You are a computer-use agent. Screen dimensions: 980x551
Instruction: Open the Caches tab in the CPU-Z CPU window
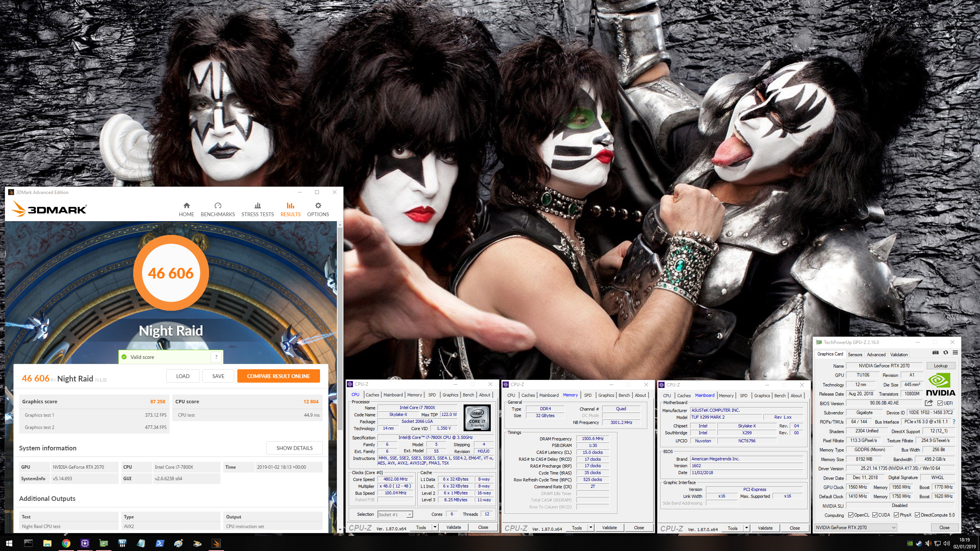372,395
